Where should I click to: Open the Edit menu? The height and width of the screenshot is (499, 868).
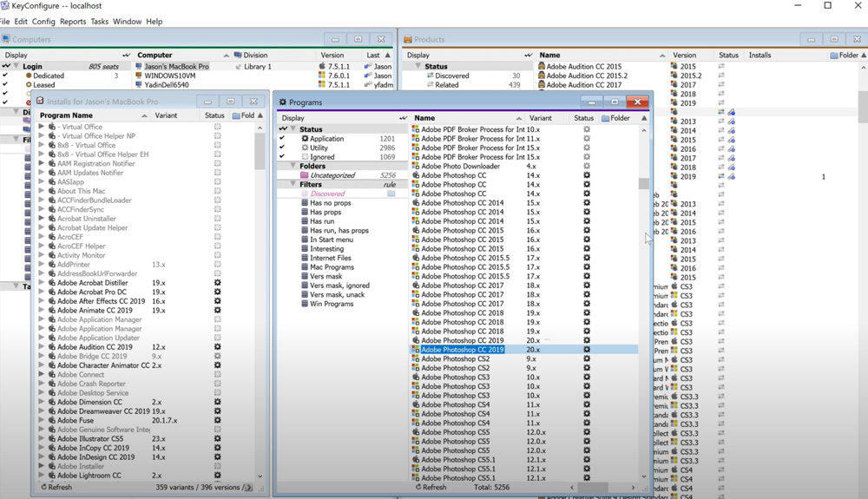click(x=21, y=22)
